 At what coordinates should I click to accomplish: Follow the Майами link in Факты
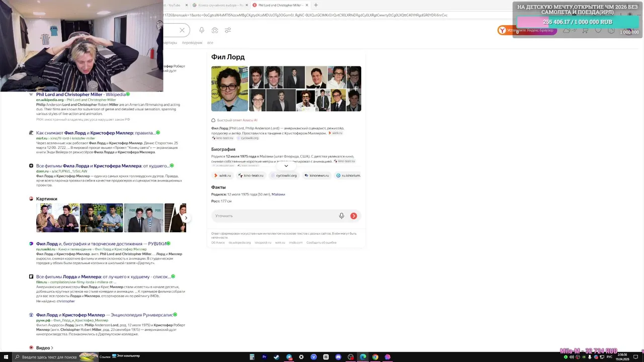pos(278,194)
